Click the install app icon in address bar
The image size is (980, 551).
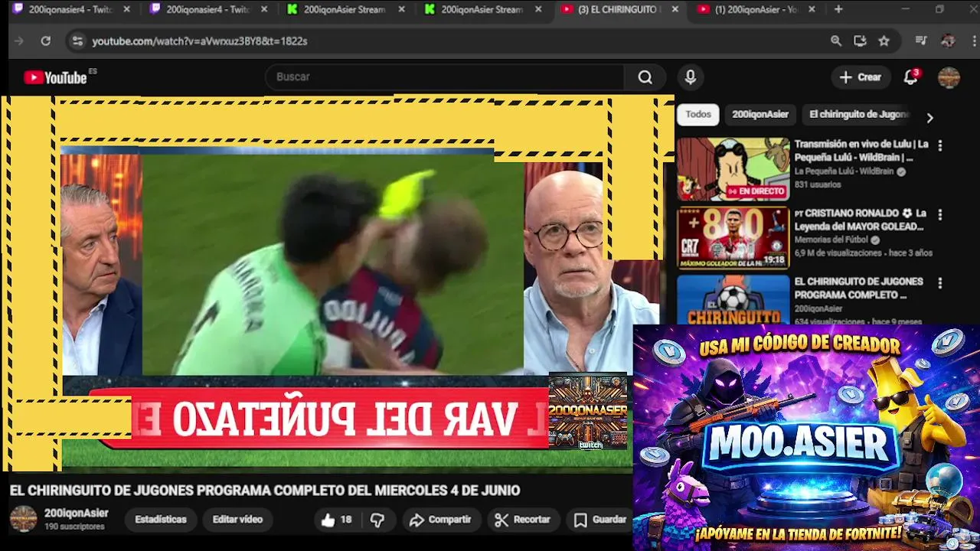[x=860, y=41]
